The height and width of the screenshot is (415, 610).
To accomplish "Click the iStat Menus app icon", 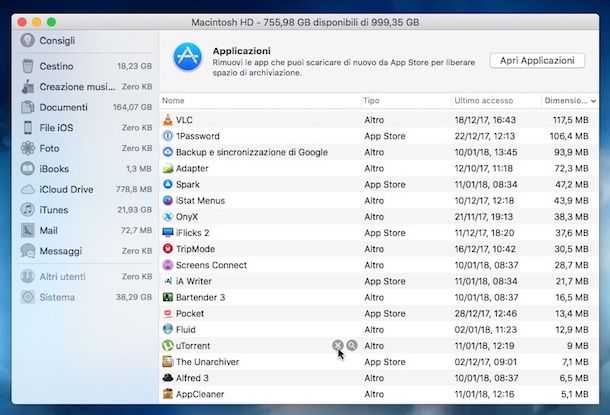I will (x=168, y=201).
